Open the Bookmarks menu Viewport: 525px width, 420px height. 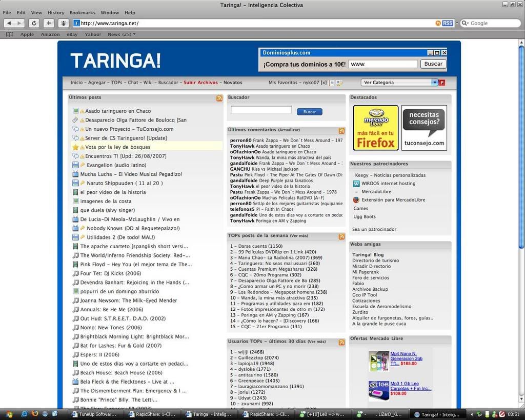pyautogui.click(x=83, y=13)
